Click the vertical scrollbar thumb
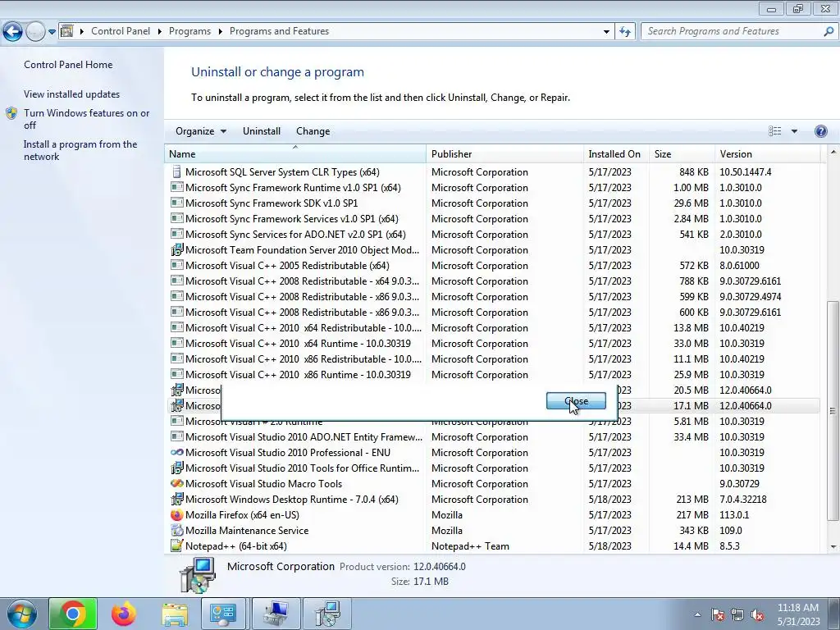The height and width of the screenshot is (630, 840). point(833,410)
